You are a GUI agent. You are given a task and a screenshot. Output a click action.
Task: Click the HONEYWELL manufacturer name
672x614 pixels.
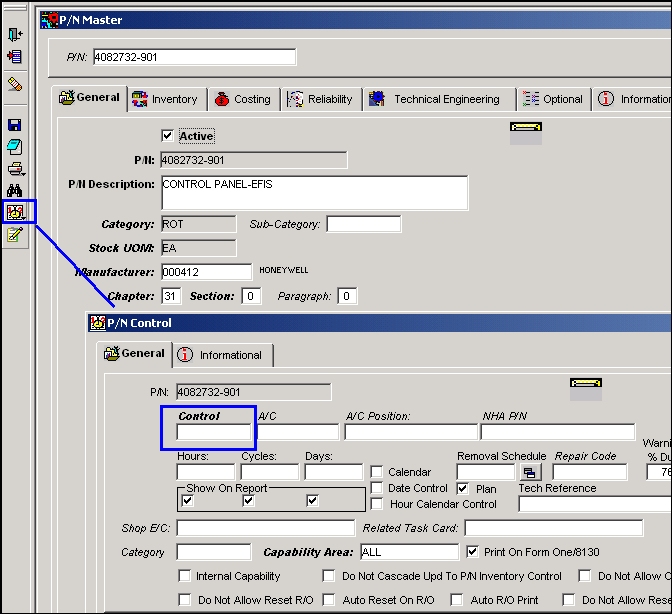[x=284, y=270]
